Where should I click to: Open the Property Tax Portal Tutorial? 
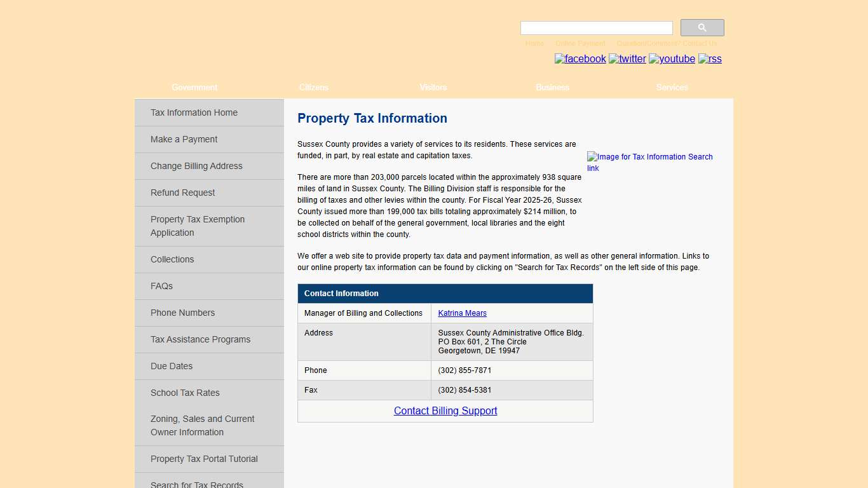(204, 459)
